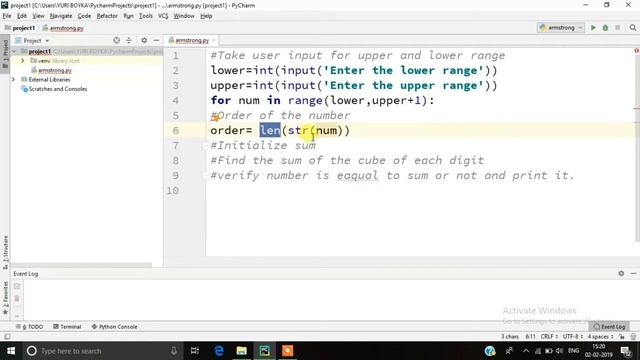Click the locate-file target icon in the Project panel
Image resolution: width=640 pixels, height=360 pixels.
click(116, 40)
